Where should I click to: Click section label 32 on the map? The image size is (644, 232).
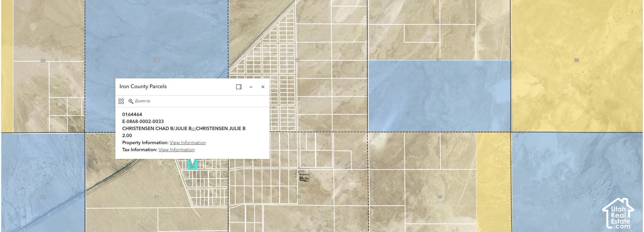point(439,60)
